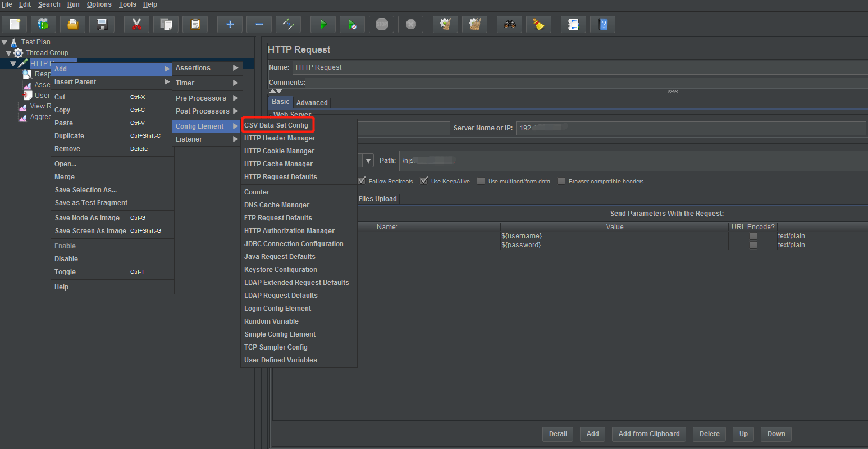This screenshot has height=449, width=868.
Task: Click the Up button
Action: 743,434
